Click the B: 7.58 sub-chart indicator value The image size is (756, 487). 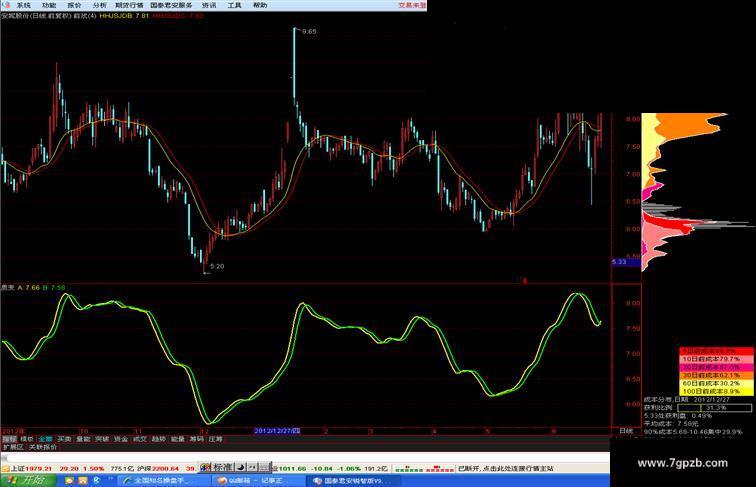(54, 287)
